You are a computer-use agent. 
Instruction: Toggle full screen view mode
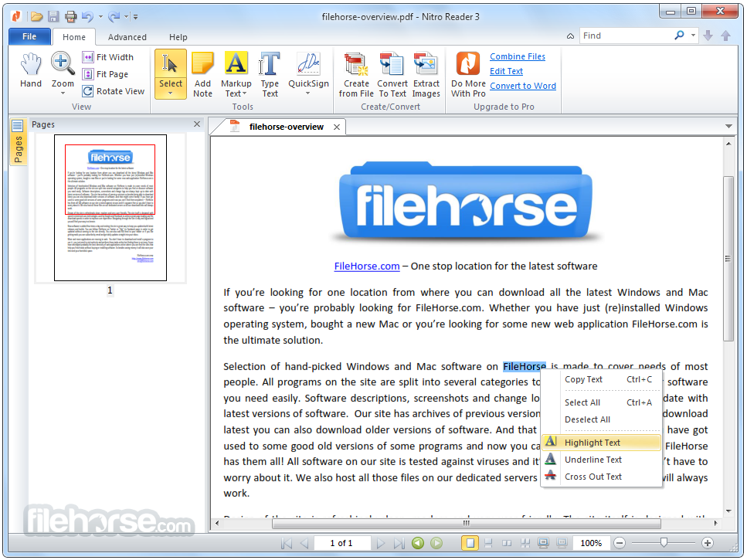pos(543,543)
